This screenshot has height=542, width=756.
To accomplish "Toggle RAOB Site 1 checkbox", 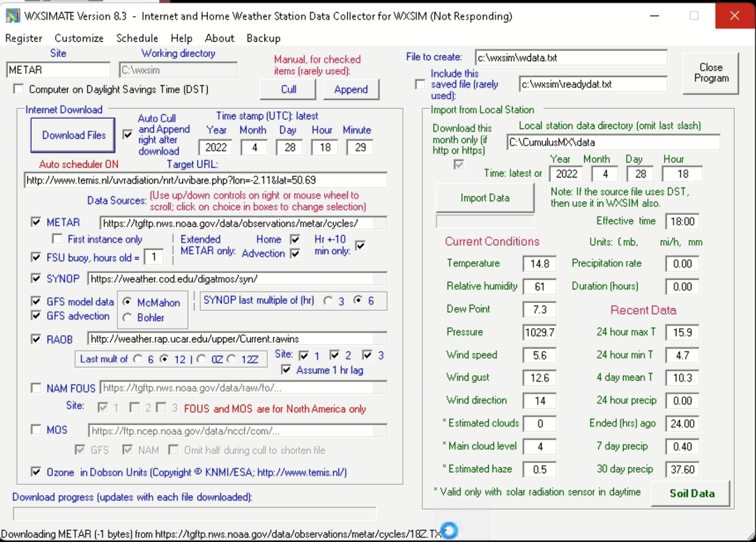I will (303, 356).
